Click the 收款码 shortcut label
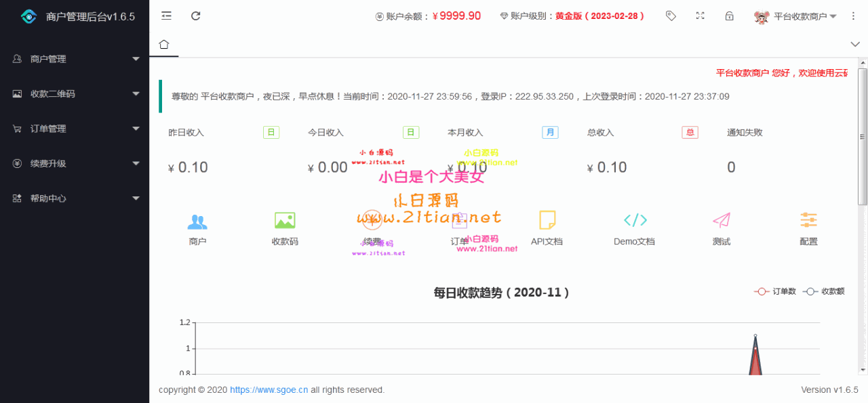 click(285, 242)
